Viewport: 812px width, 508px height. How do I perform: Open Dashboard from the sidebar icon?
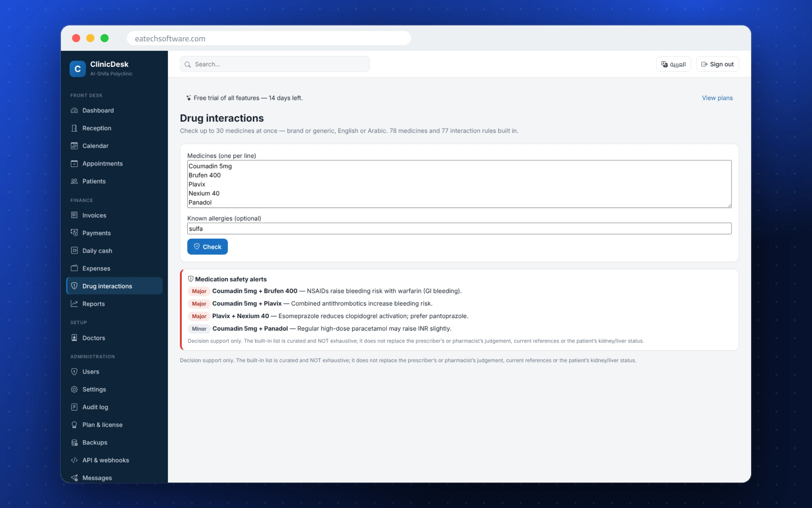coord(74,110)
